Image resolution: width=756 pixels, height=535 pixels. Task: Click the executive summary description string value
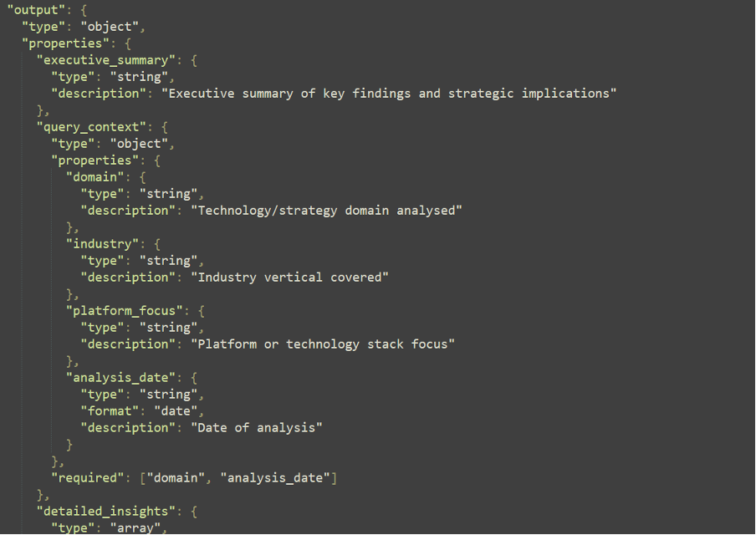tap(389, 94)
